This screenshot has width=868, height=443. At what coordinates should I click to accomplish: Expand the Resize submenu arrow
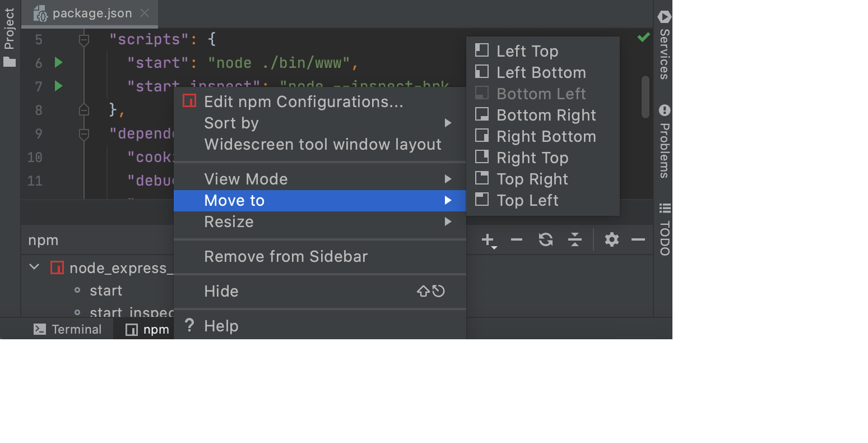(x=448, y=221)
